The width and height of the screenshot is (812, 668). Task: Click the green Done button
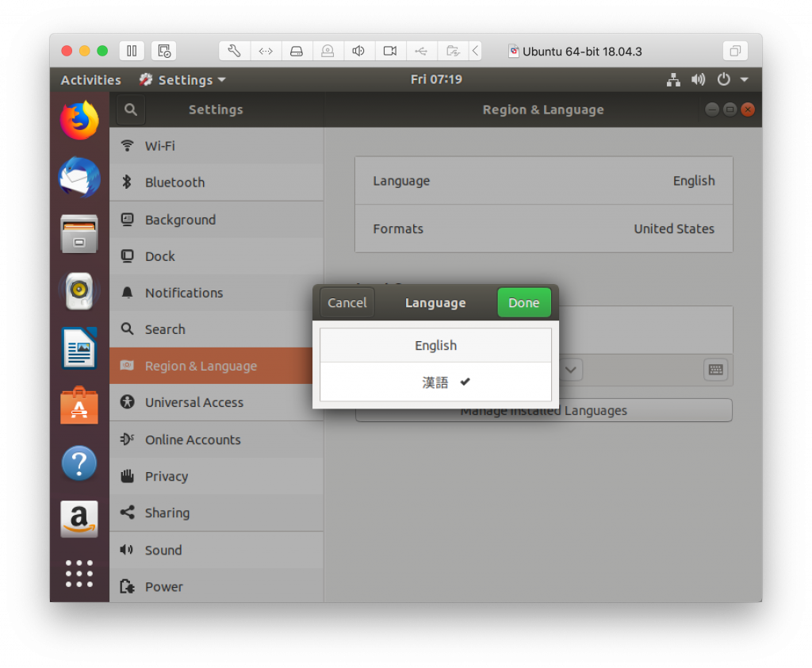click(x=524, y=302)
